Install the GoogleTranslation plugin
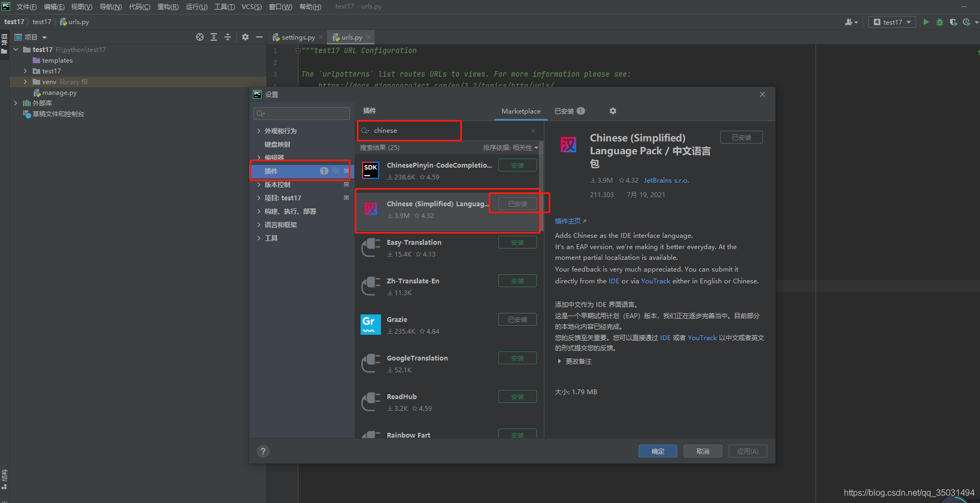The image size is (980, 503). pos(518,358)
